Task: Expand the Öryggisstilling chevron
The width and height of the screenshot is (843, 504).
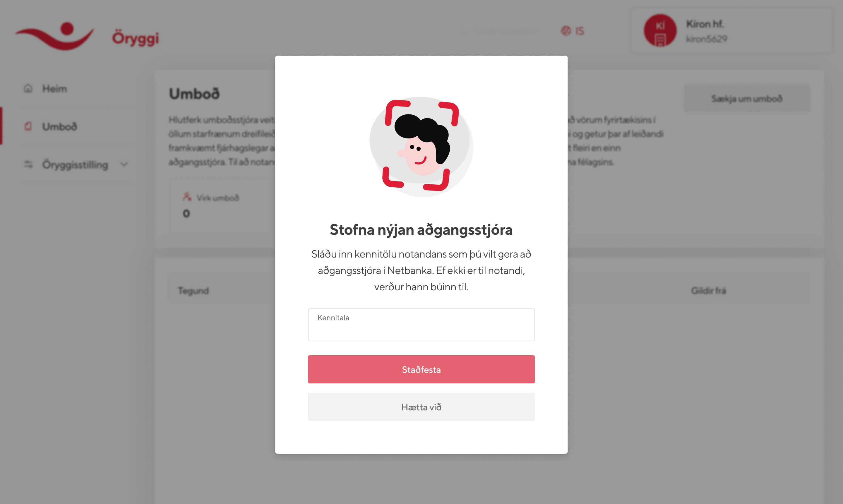Action: click(124, 165)
